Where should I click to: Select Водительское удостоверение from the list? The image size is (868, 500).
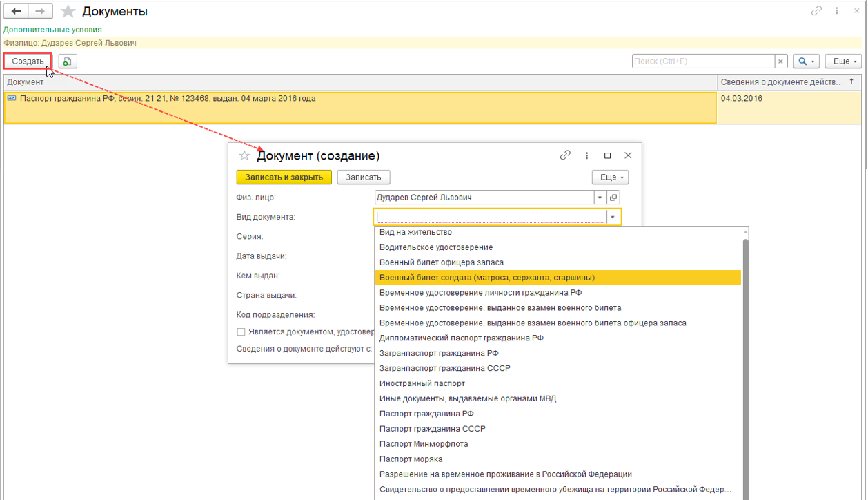pyautogui.click(x=436, y=247)
